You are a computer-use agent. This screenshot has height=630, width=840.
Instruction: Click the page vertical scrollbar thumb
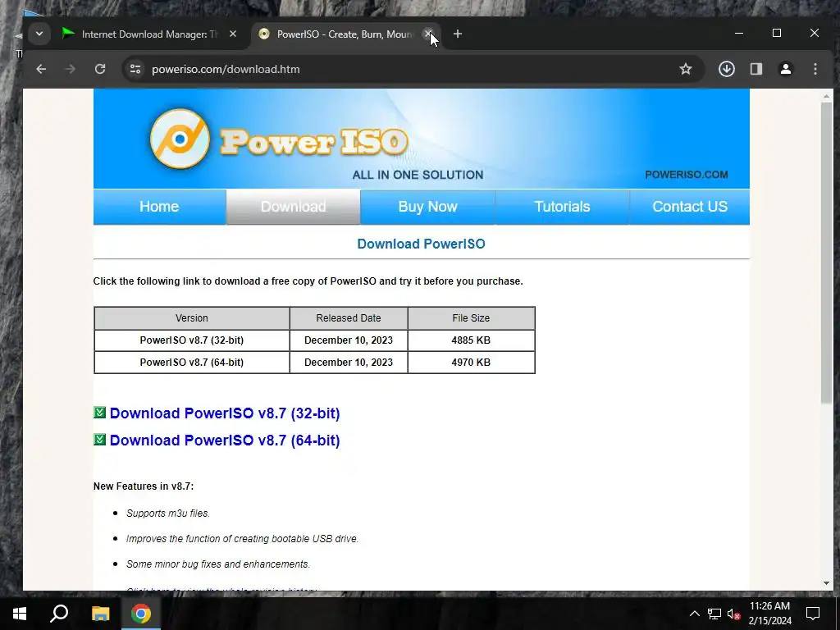[826, 253]
